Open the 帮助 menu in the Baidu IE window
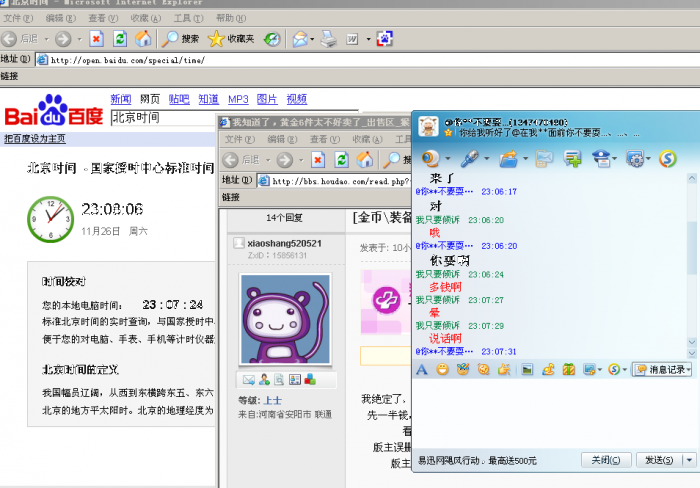Image resolution: width=700 pixels, height=488 pixels. 231,18
